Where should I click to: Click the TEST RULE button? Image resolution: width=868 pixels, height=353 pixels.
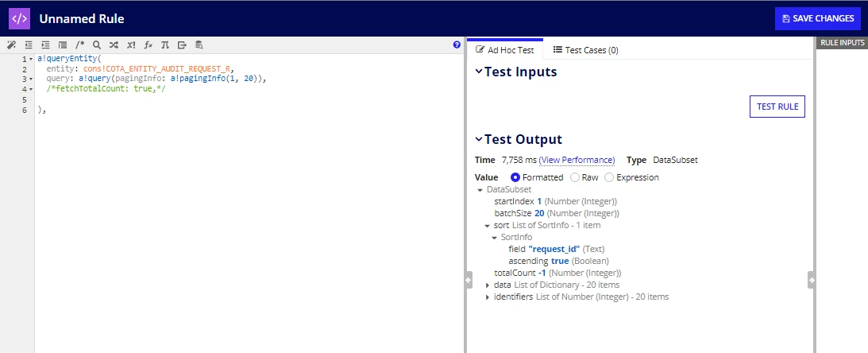coord(777,107)
